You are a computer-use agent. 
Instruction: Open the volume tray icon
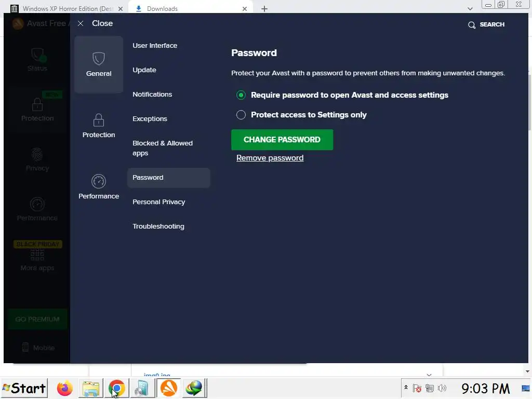tap(442, 388)
